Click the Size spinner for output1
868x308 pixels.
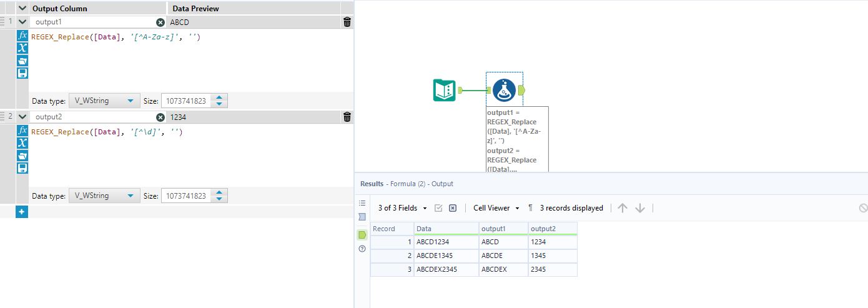coord(220,101)
